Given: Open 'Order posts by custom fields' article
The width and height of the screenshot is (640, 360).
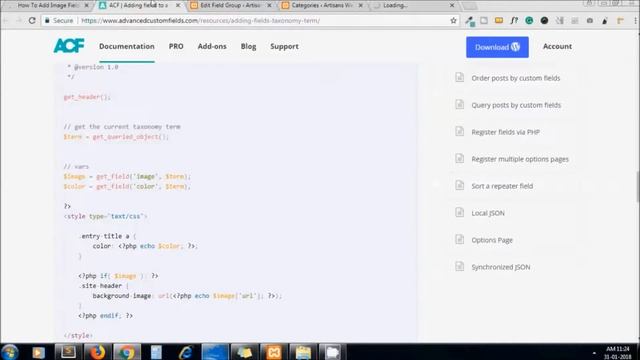Looking at the screenshot, I should tap(516, 78).
